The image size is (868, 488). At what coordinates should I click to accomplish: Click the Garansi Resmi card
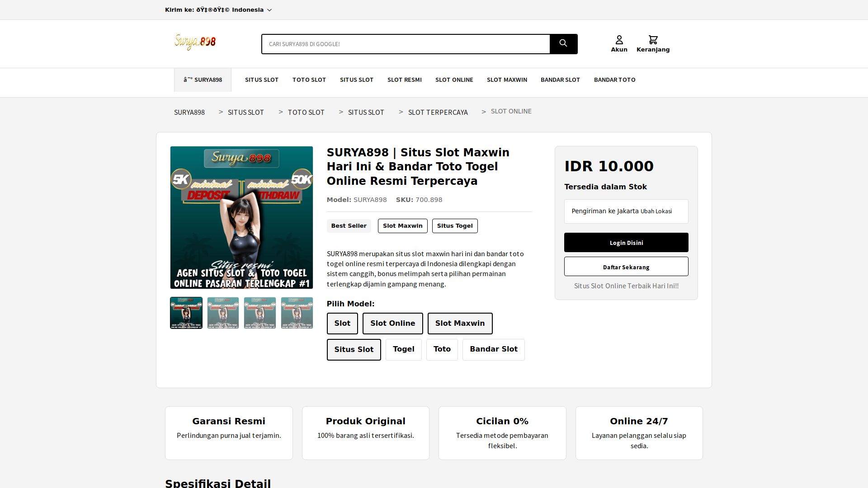click(229, 433)
